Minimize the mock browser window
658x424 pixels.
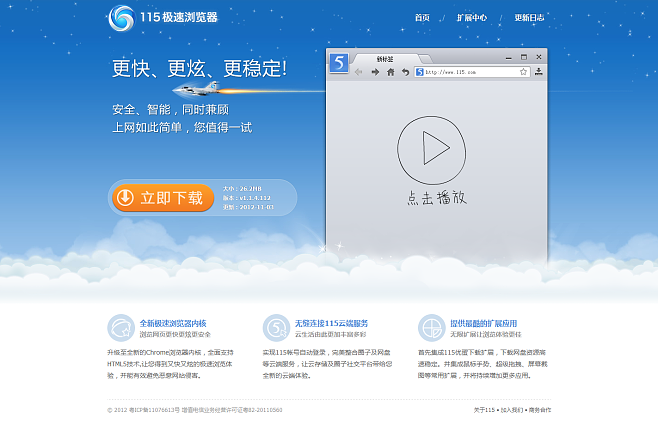[509, 58]
